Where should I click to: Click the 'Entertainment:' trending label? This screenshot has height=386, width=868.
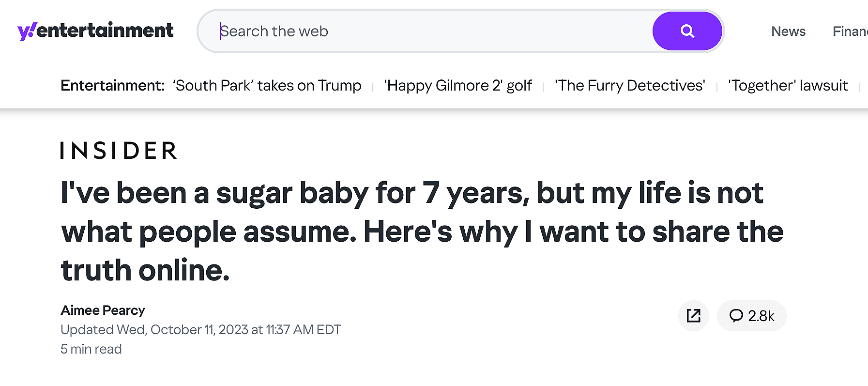tap(112, 86)
